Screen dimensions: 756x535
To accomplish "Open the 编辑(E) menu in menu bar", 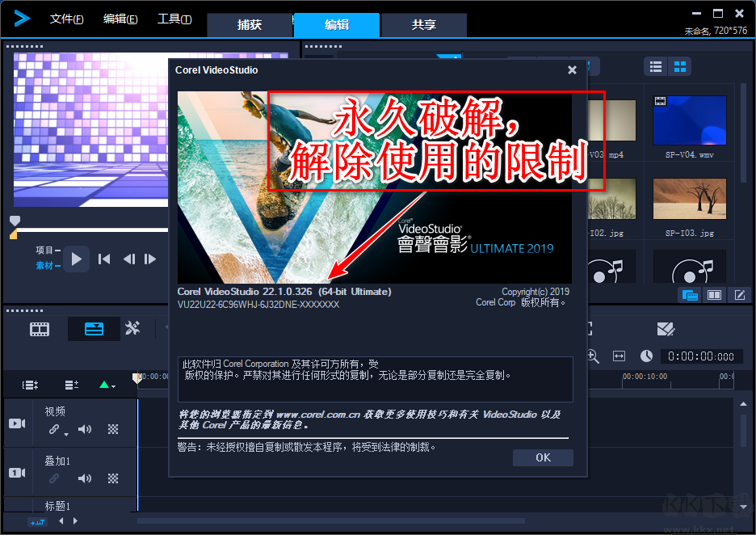I will (x=120, y=19).
